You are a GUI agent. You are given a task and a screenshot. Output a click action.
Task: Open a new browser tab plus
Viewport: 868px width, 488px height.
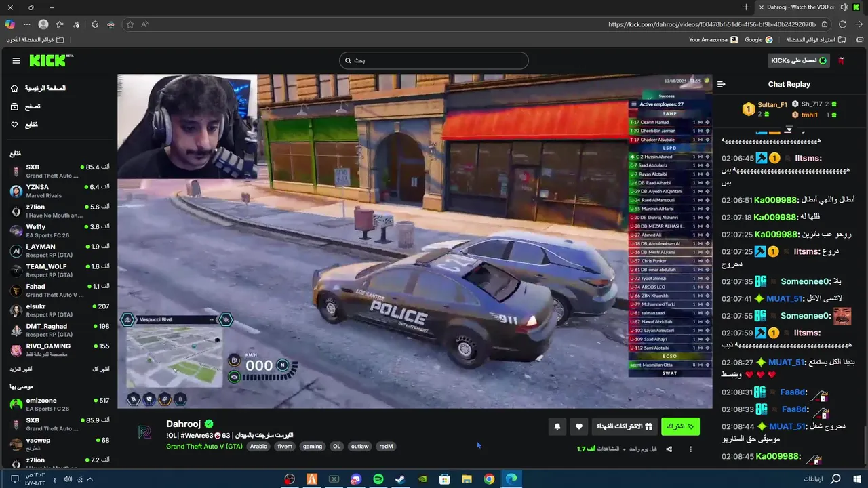pos(746,7)
